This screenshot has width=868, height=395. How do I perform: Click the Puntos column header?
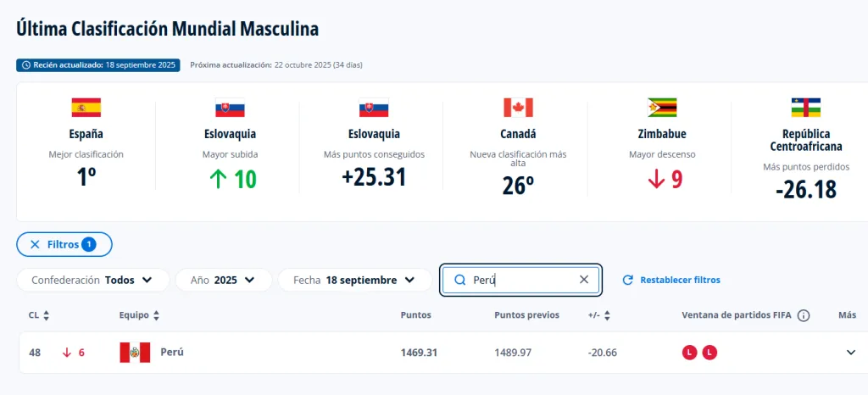tap(415, 315)
